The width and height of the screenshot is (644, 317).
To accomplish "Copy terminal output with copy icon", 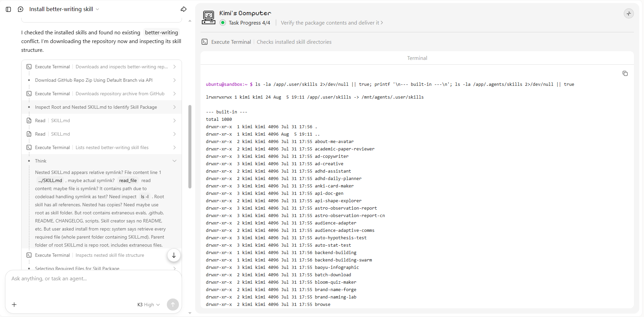I will [625, 73].
